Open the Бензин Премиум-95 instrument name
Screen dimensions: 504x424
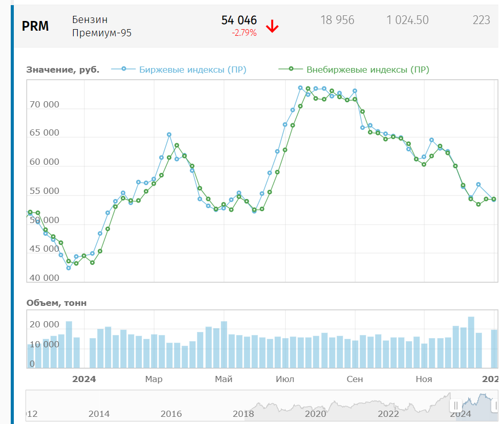point(101,27)
